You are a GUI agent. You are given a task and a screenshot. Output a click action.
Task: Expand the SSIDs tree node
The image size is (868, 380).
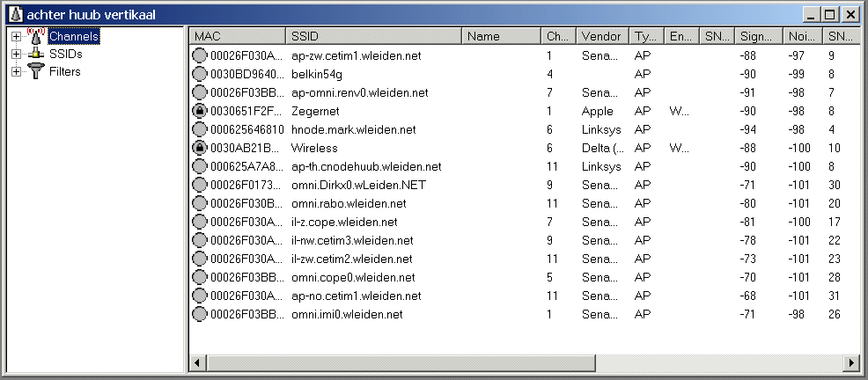click(16, 54)
